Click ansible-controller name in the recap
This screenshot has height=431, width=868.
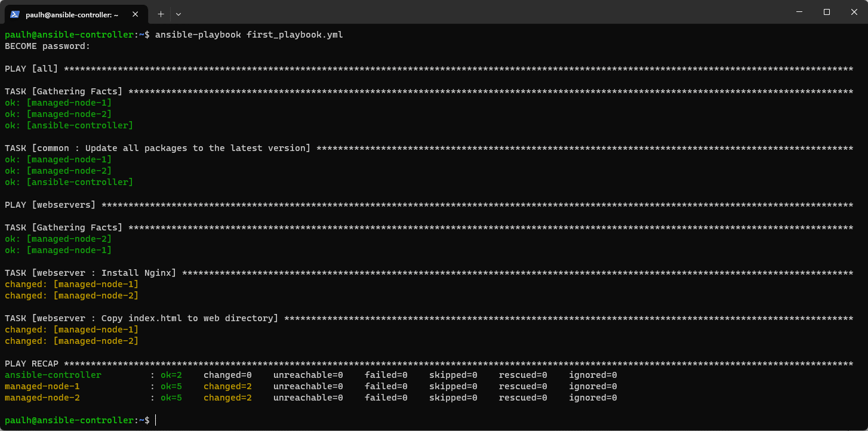(53, 375)
